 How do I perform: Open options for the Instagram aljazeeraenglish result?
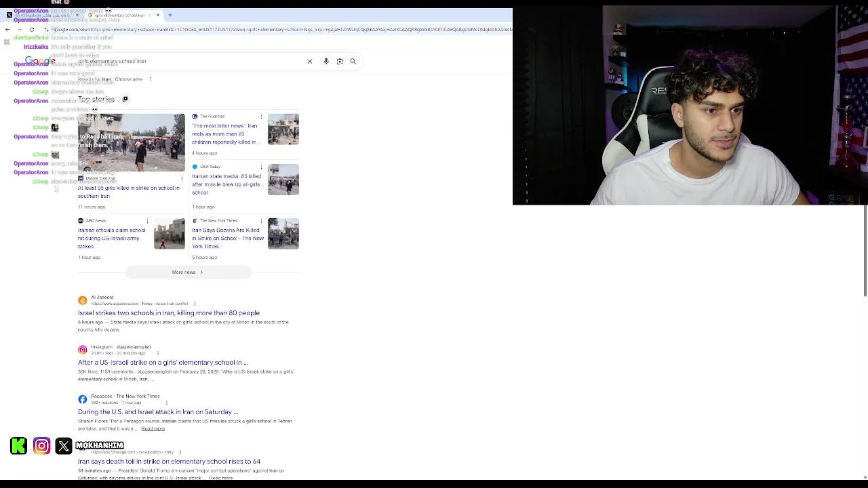tap(158, 353)
